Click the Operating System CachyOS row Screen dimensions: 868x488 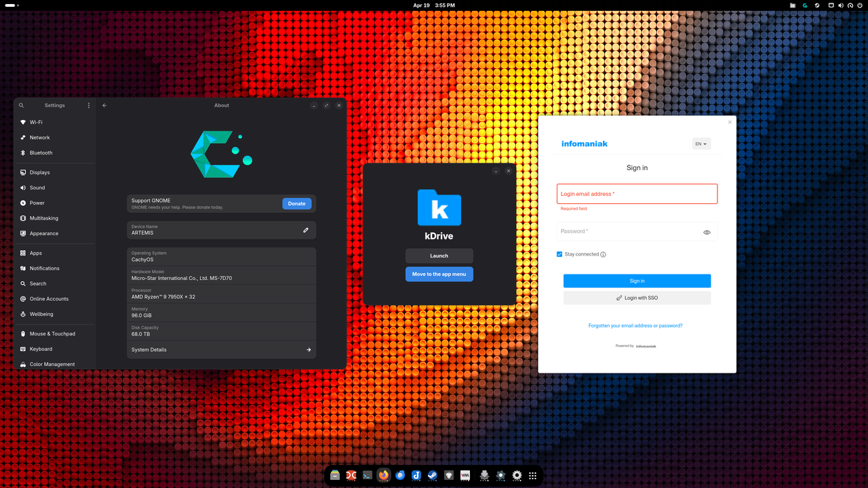point(221,257)
